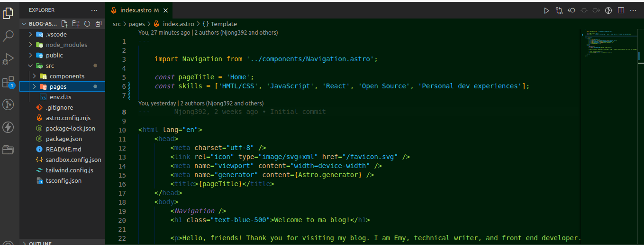This screenshot has height=245, width=644.
Task: Click on the pageTitle const line
Action: point(204,77)
